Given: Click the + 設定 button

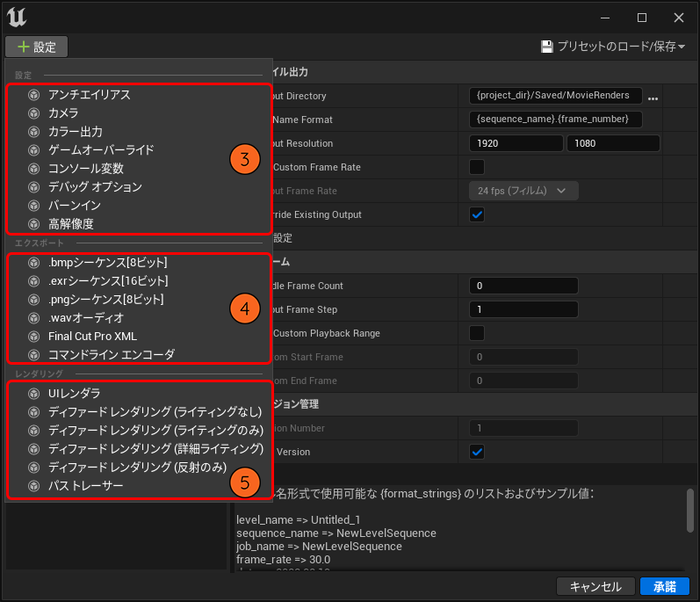Looking at the screenshot, I should coord(37,47).
